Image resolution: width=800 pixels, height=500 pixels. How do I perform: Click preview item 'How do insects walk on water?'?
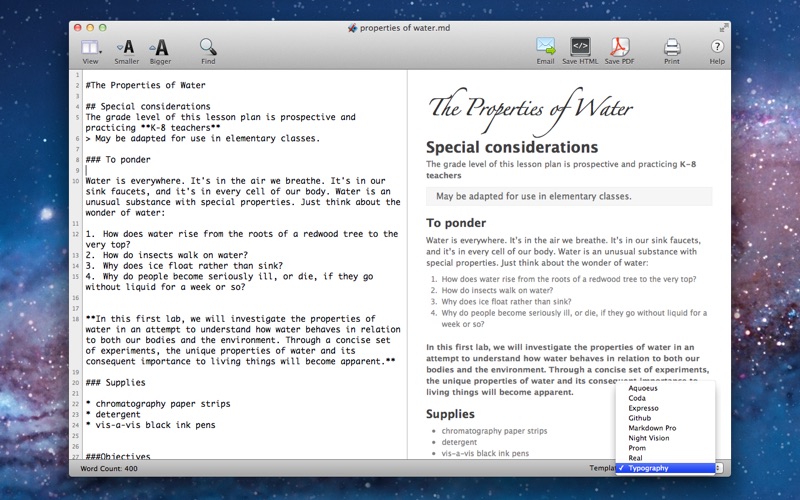click(497, 290)
